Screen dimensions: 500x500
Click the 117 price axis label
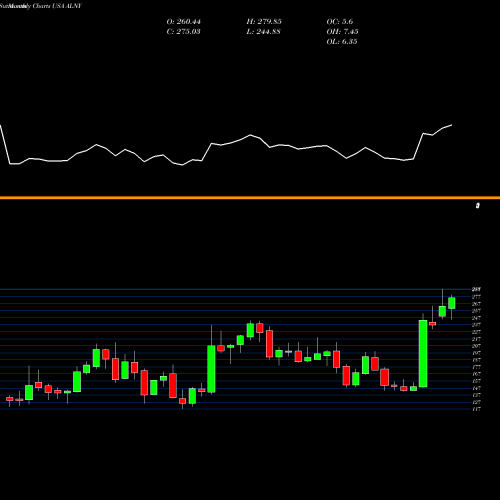(476, 409)
